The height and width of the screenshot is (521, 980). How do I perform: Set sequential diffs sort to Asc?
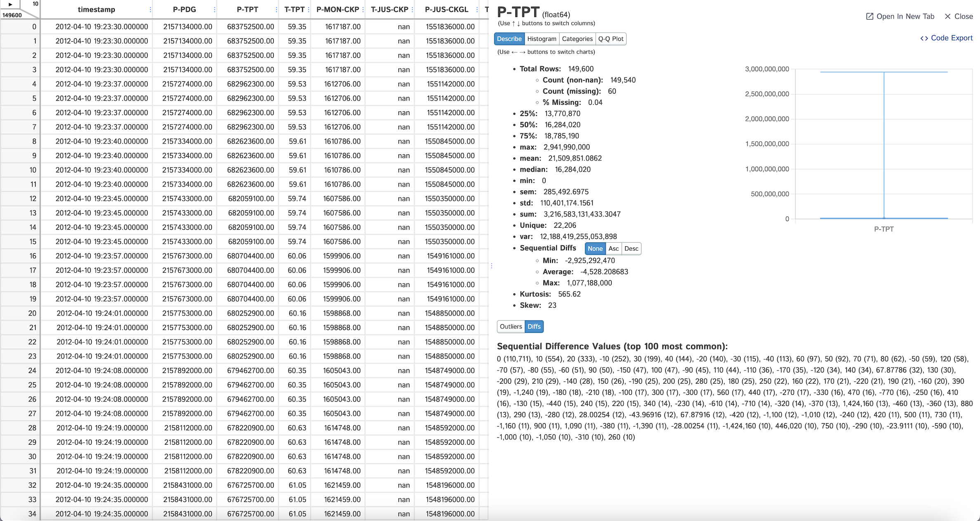(x=613, y=248)
